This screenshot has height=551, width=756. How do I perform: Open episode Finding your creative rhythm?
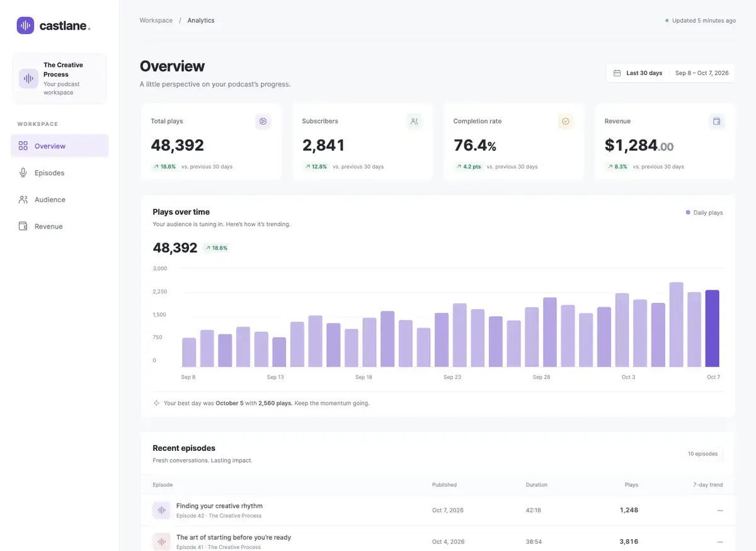[x=219, y=506]
